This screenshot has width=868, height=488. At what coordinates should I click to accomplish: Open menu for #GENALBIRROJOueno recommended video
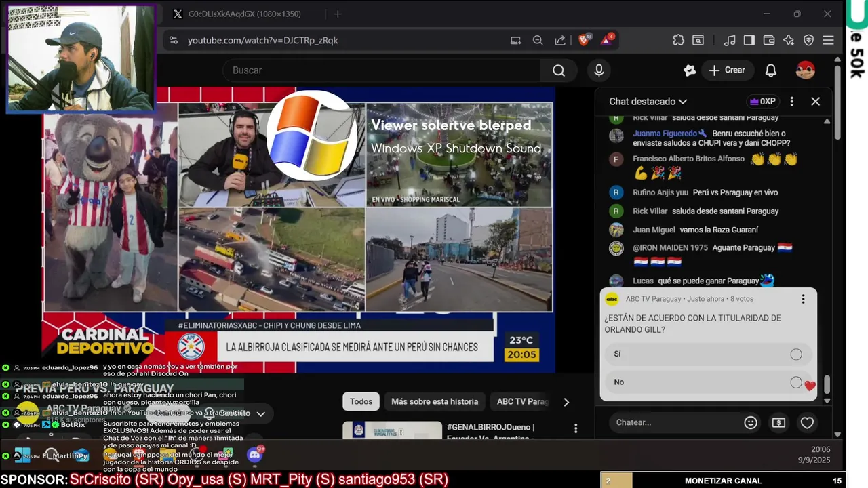(576, 428)
